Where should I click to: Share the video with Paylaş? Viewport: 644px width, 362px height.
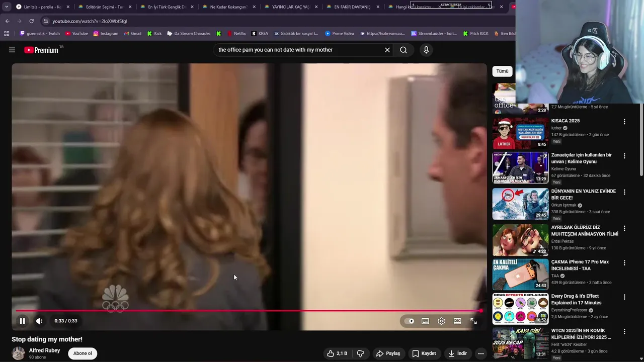(388, 353)
